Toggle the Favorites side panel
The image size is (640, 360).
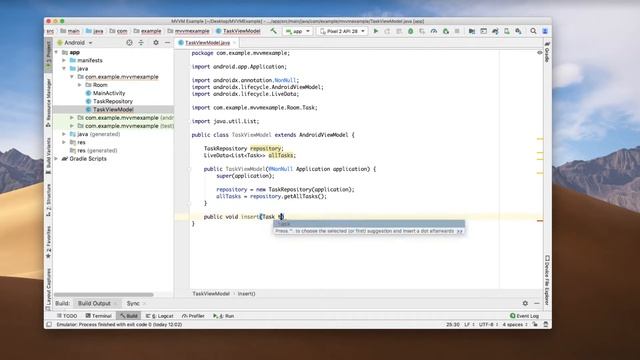(x=49, y=242)
